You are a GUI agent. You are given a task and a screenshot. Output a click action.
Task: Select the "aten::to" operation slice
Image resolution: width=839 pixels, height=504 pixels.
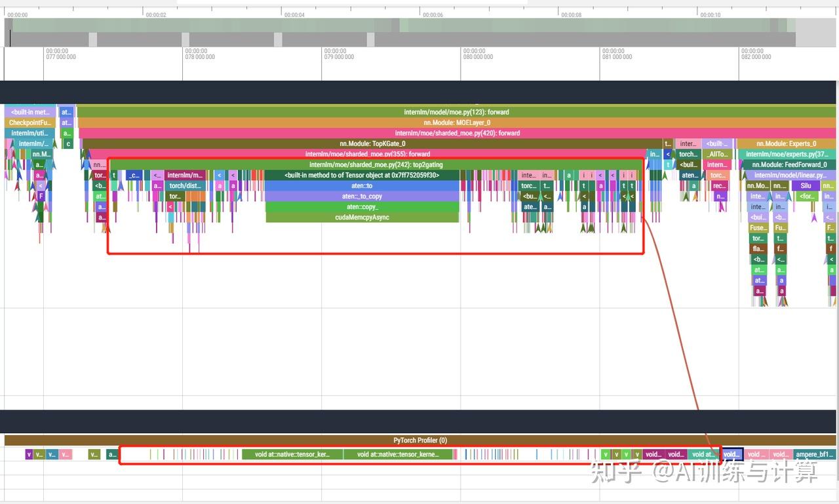pyautogui.click(x=362, y=185)
